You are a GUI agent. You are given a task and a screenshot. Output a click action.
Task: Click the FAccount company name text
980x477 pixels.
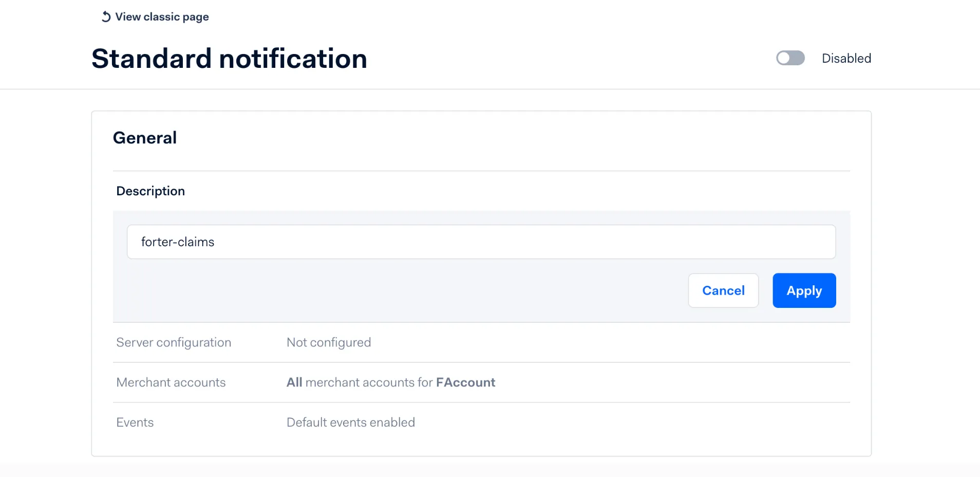pos(465,382)
